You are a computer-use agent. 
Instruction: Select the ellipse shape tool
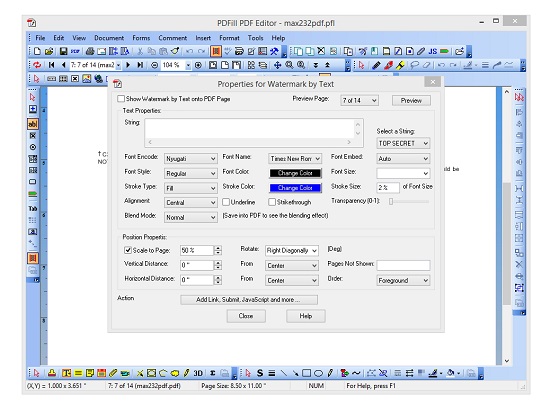(318, 373)
